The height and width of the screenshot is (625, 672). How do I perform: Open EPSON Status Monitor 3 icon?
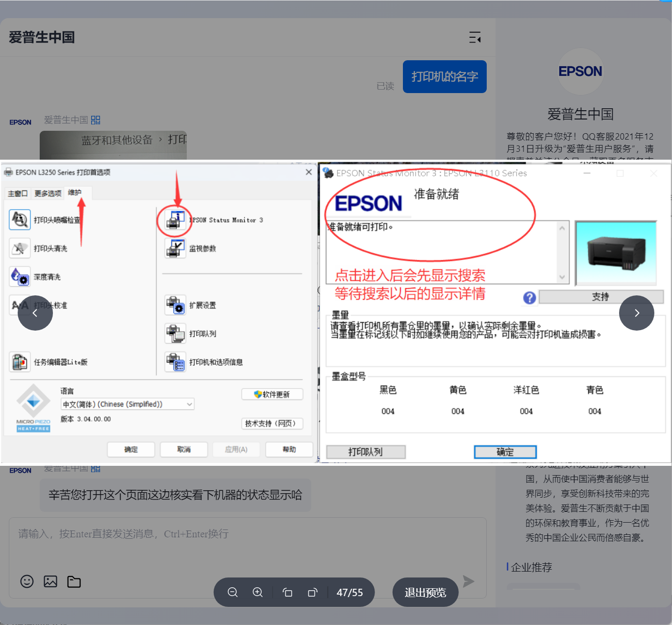pyautogui.click(x=175, y=220)
